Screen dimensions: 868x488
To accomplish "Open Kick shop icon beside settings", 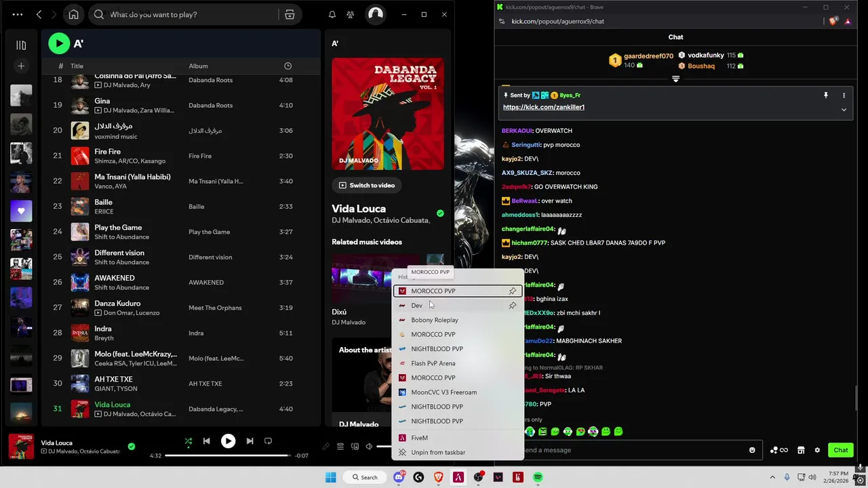I will pyautogui.click(x=801, y=450).
